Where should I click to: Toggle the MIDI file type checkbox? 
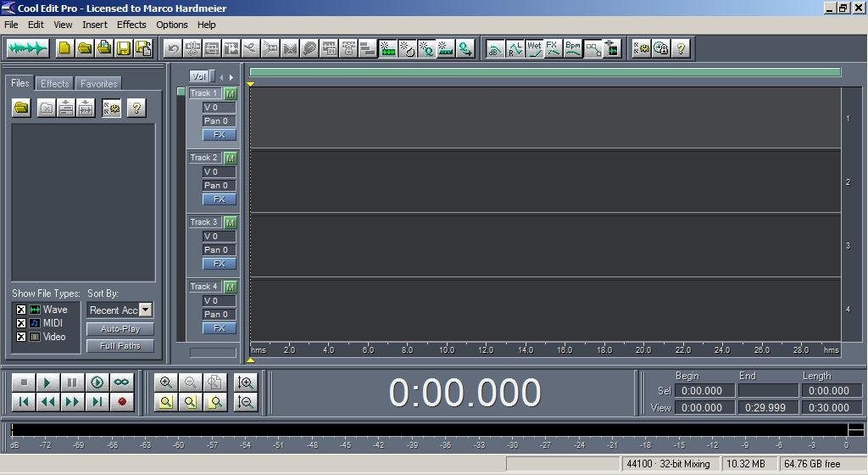(x=21, y=323)
